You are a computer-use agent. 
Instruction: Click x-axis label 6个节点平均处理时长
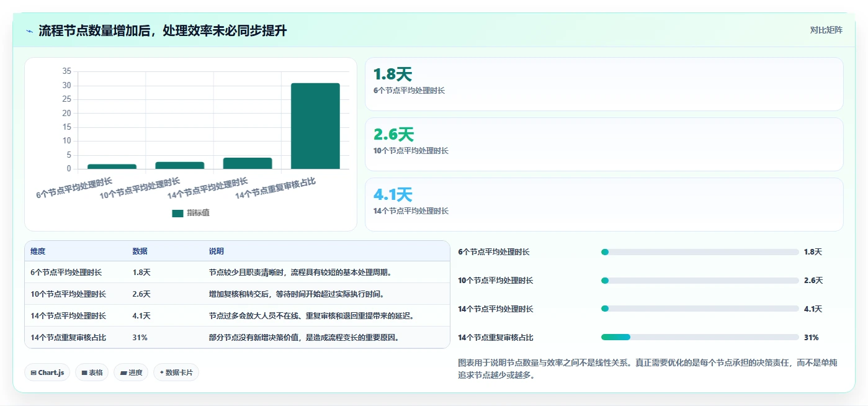pos(74,187)
